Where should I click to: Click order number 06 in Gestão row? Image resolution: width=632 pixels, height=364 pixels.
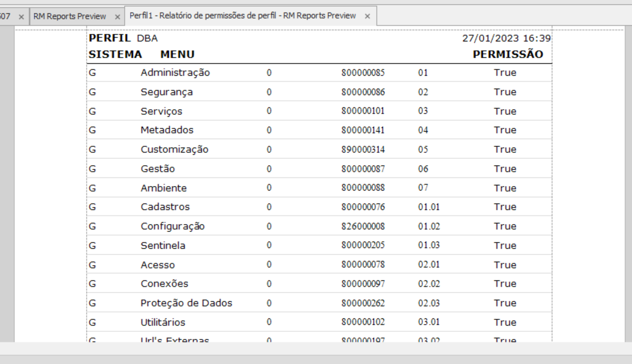[x=423, y=169]
